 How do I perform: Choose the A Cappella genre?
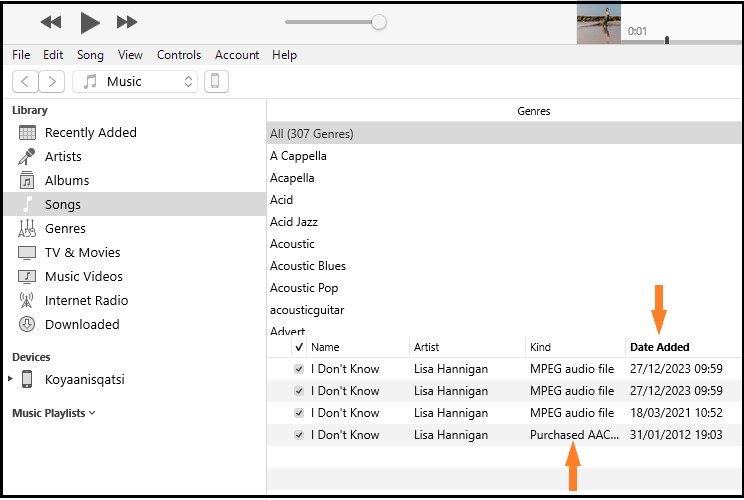point(298,156)
